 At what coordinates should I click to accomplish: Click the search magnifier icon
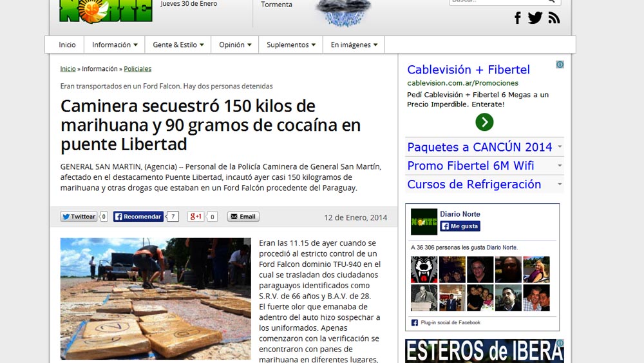[x=552, y=1]
